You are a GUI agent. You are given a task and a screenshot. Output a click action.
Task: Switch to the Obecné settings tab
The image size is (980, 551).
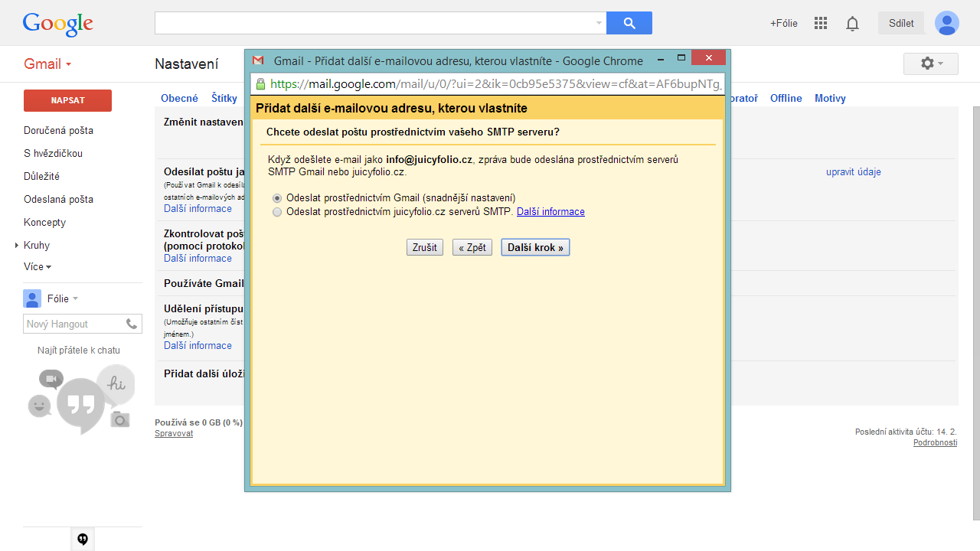point(179,98)
